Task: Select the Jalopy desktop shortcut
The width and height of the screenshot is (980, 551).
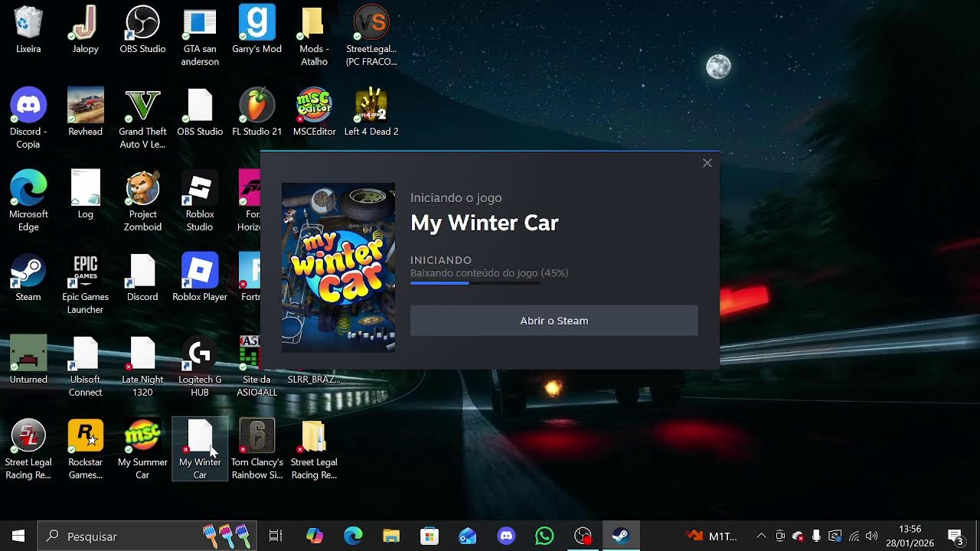Action: tap(85, 31)
